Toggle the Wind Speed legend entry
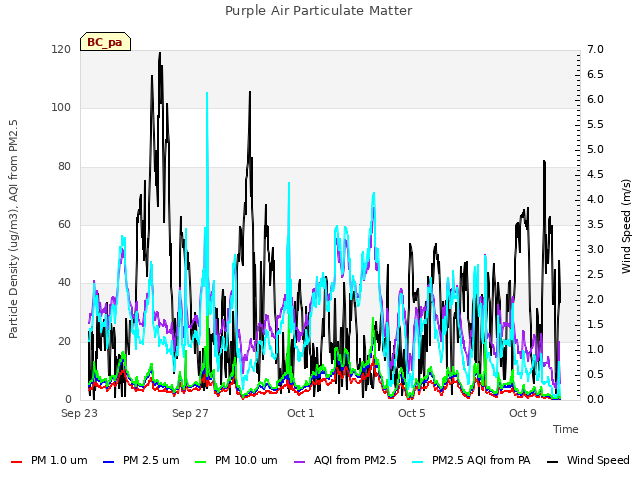Image resolution: width=640 pixels, height=480 pixels. pyautogui.click(x=589, y=461)
